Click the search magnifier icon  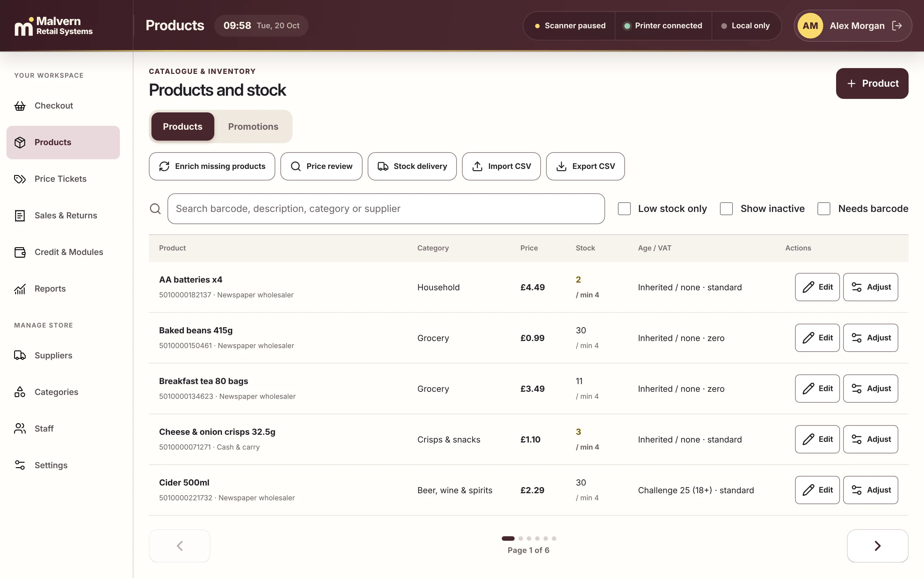pos(155,209)
